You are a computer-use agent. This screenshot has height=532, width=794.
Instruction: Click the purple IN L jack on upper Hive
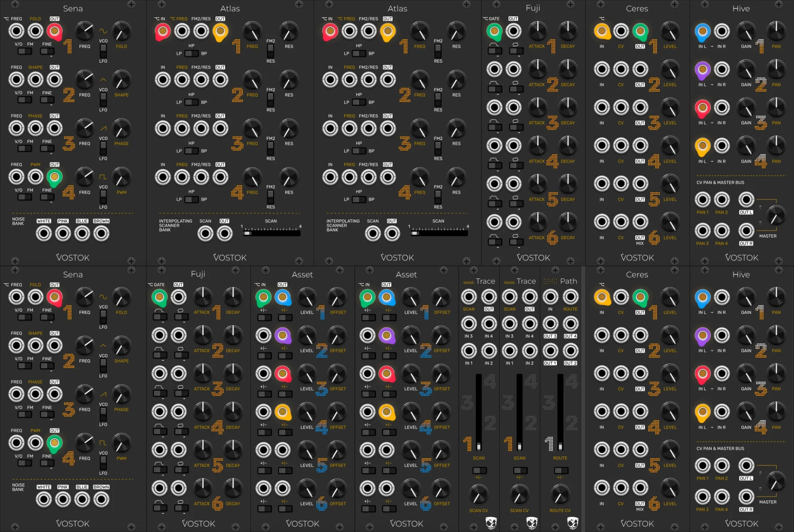[702, 70]
